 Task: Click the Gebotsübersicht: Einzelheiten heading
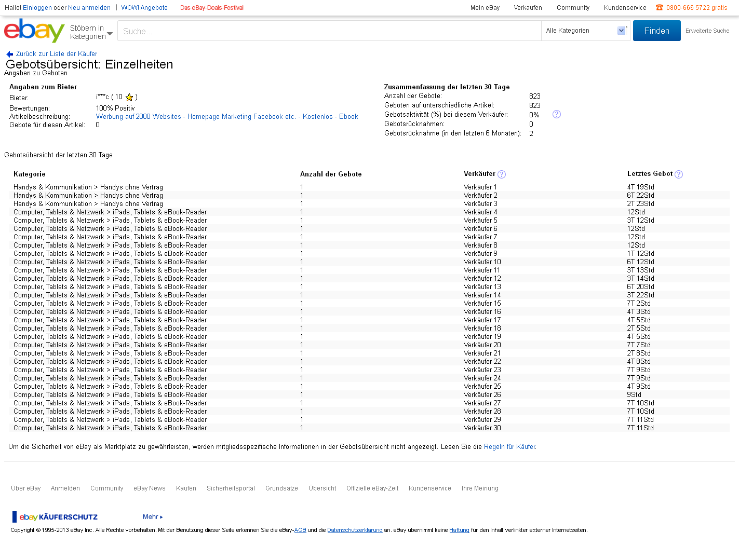[x=89, y=64]
